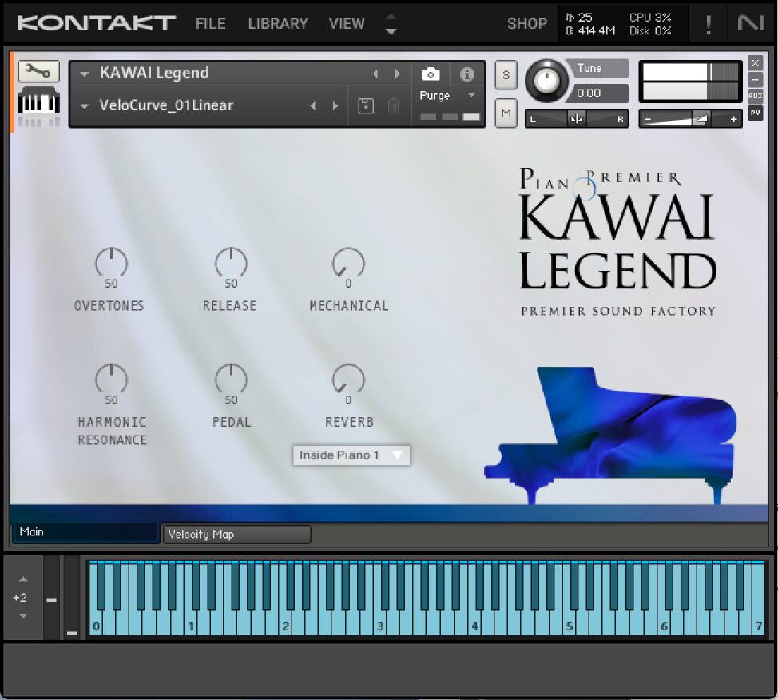Mute instrument with the M button
Viewport: 778px width, 700px height.
(x=506, y=113)
